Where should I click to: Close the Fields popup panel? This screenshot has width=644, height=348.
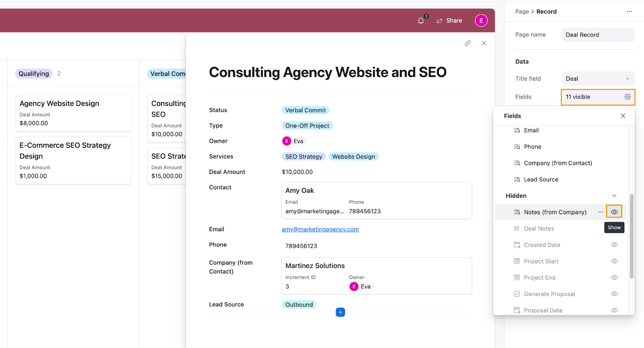coord(623,116)
